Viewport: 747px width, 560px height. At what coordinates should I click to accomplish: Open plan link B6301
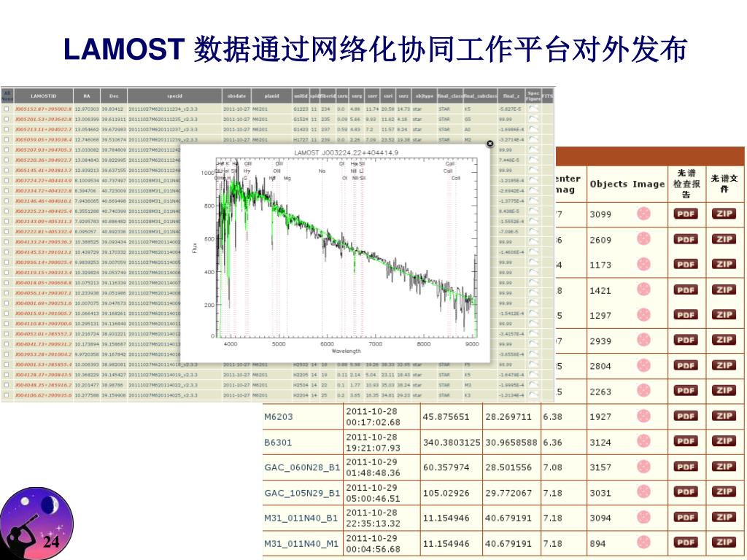point(278,443)
